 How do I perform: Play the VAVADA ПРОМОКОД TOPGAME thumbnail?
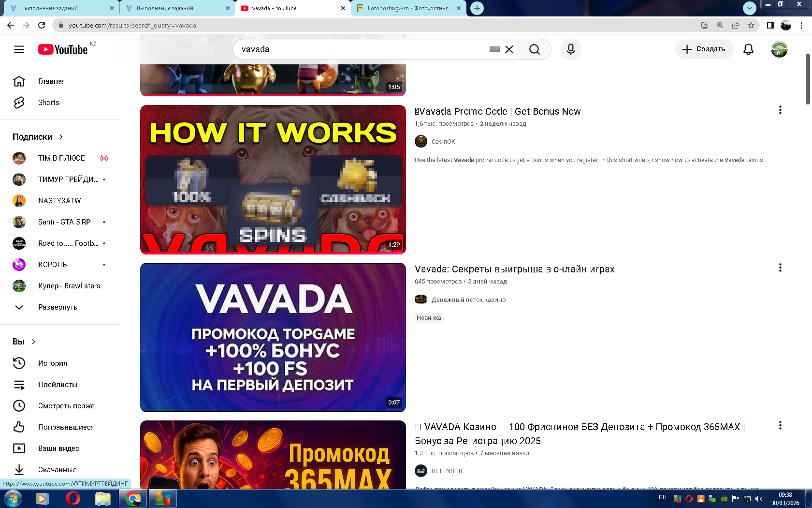point(273,337)
